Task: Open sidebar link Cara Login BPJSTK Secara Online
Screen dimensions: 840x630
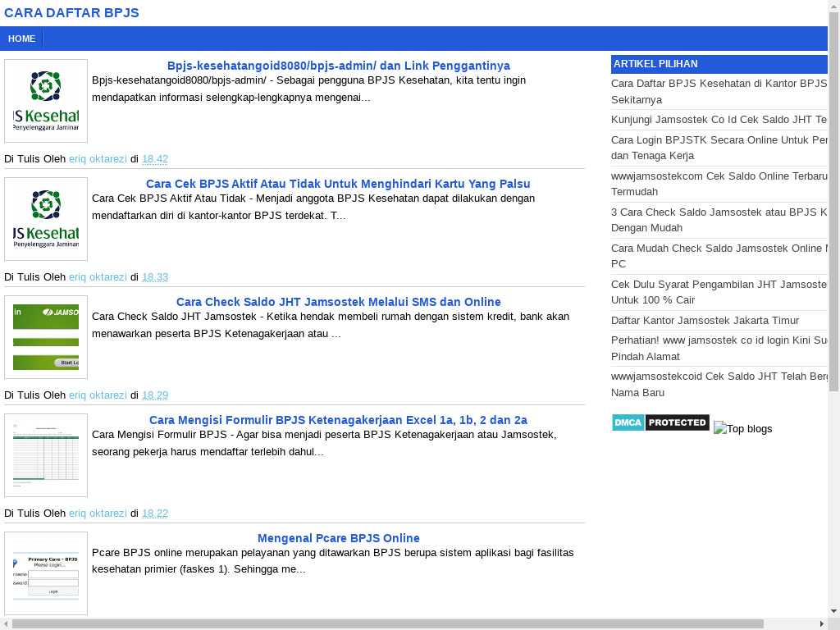Action: 719,148
